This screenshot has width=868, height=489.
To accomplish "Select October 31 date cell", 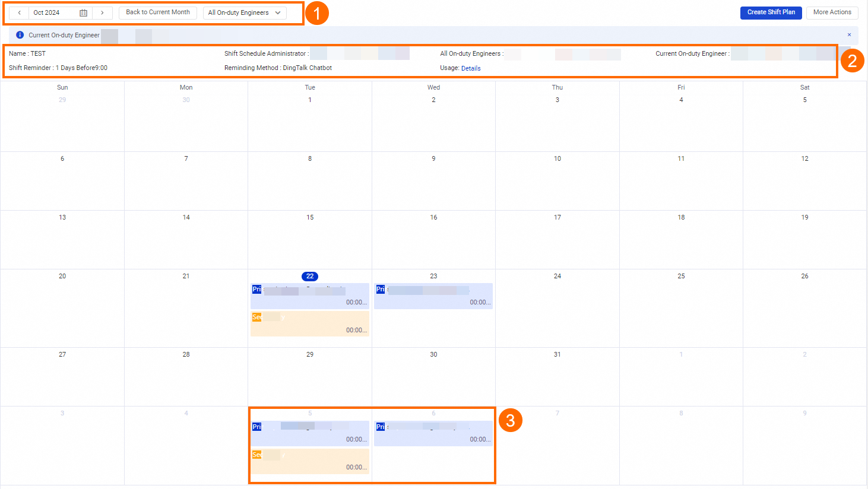I will tap(557, 377).
